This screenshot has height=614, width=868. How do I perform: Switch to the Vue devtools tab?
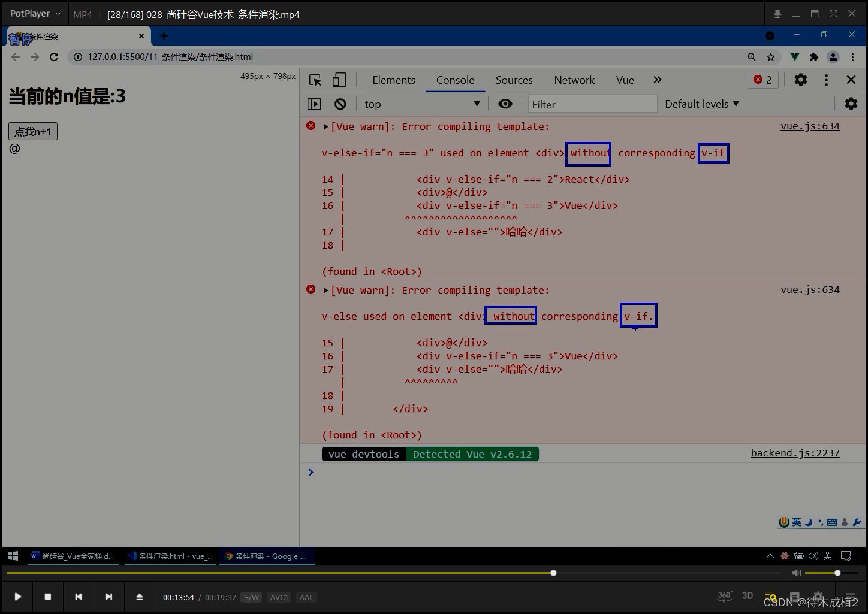[625, 80]
